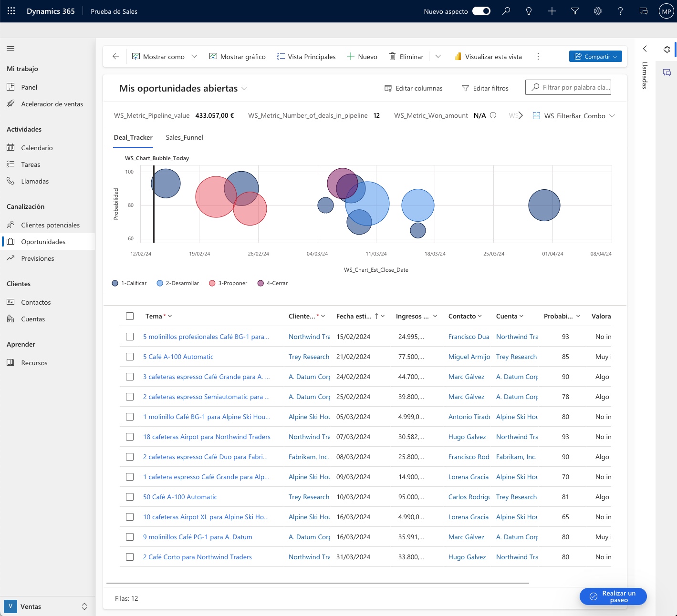677x616 pixels.
Task: Click Nuevo to create an opportunity
Action: pos(362,56)
